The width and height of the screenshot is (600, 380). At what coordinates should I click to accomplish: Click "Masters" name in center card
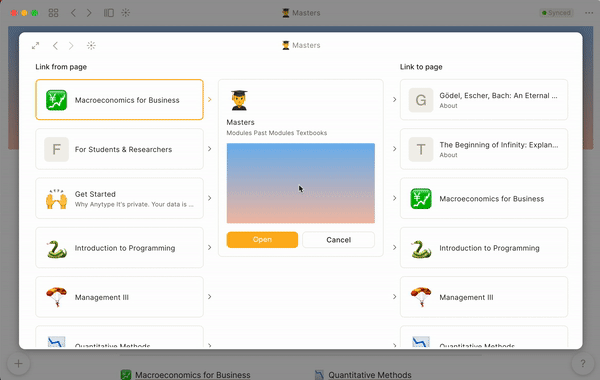coord(240,122)
